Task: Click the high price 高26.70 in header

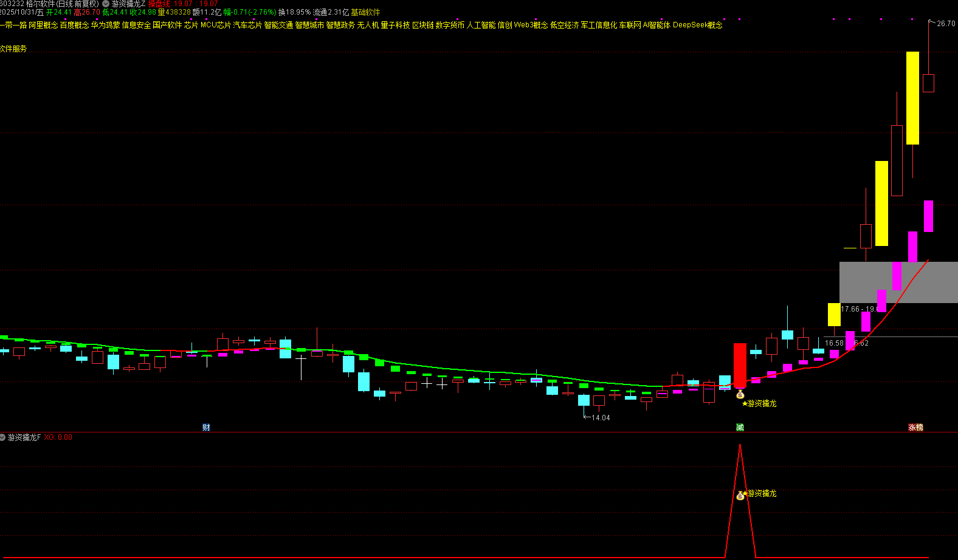Action: click(x=86, y=12)
